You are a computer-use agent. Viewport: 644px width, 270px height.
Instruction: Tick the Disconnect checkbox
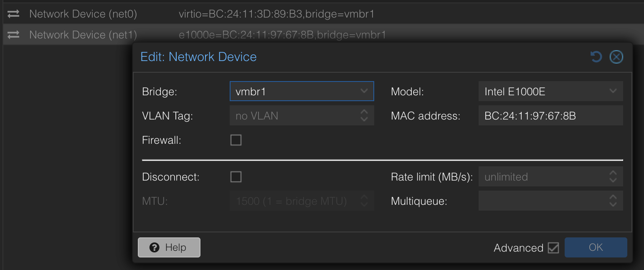click(236, 177)
